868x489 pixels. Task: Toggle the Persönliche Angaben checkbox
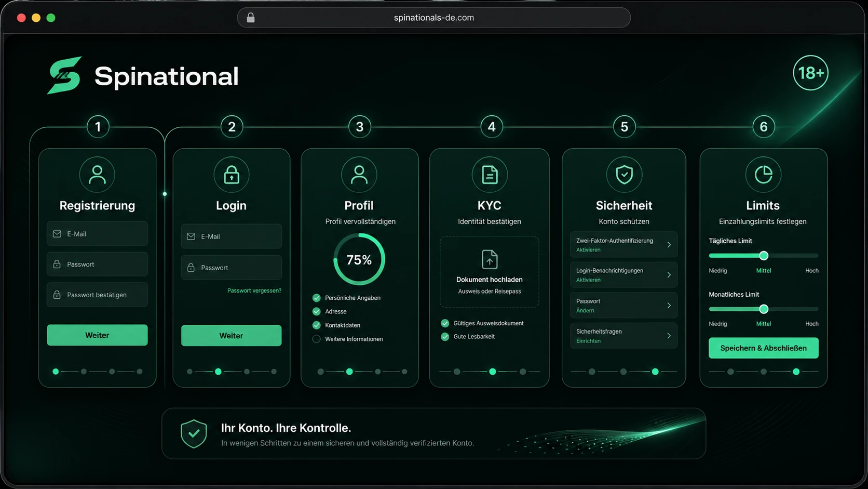(x=316, y=298)
